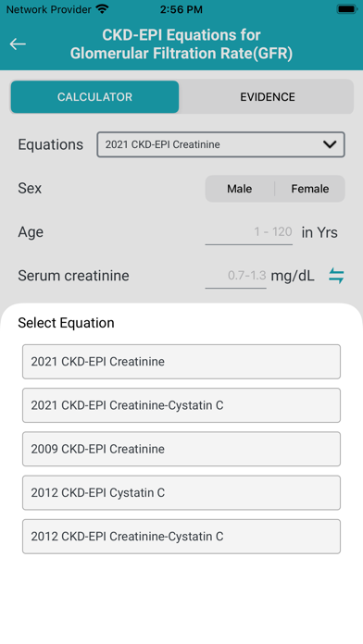
Task: Tap the back arrow icon
Action: 18,43
